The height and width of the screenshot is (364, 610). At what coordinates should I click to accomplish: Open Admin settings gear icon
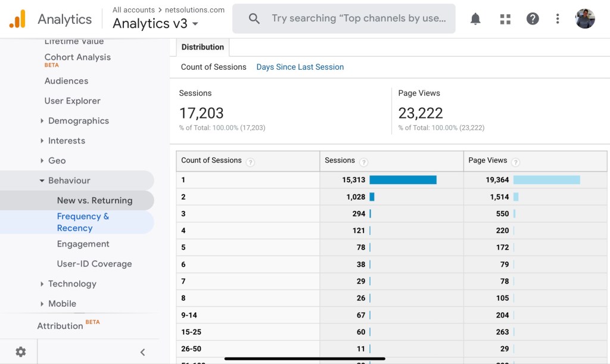[21, 351]
